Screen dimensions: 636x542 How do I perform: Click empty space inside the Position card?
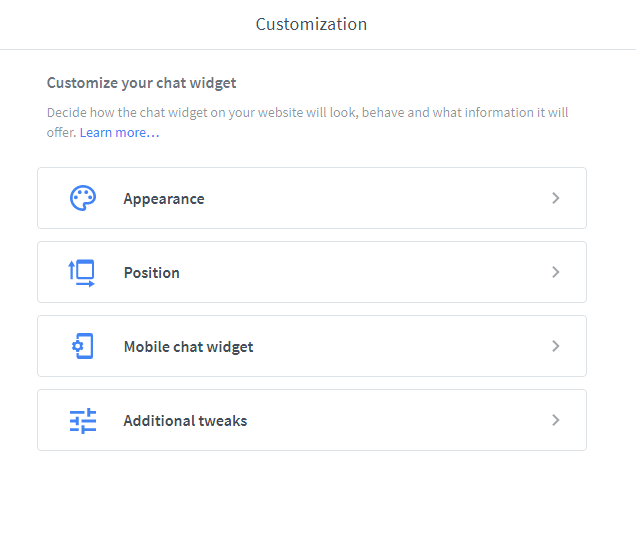tap(380, 272)
